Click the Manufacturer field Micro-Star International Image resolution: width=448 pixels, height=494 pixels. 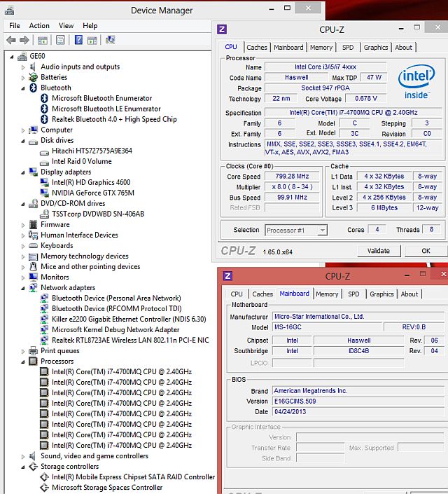click(x=358, y=316)
